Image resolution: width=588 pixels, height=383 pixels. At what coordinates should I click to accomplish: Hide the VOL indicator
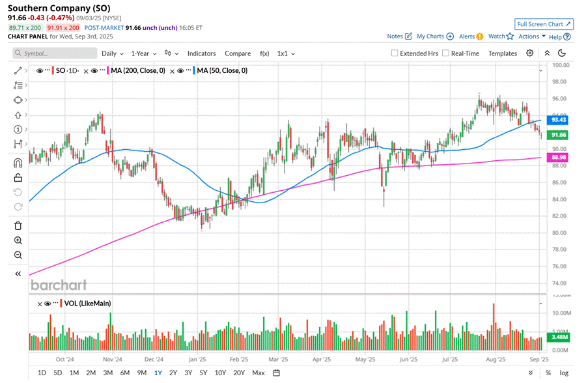coord(48,304)
